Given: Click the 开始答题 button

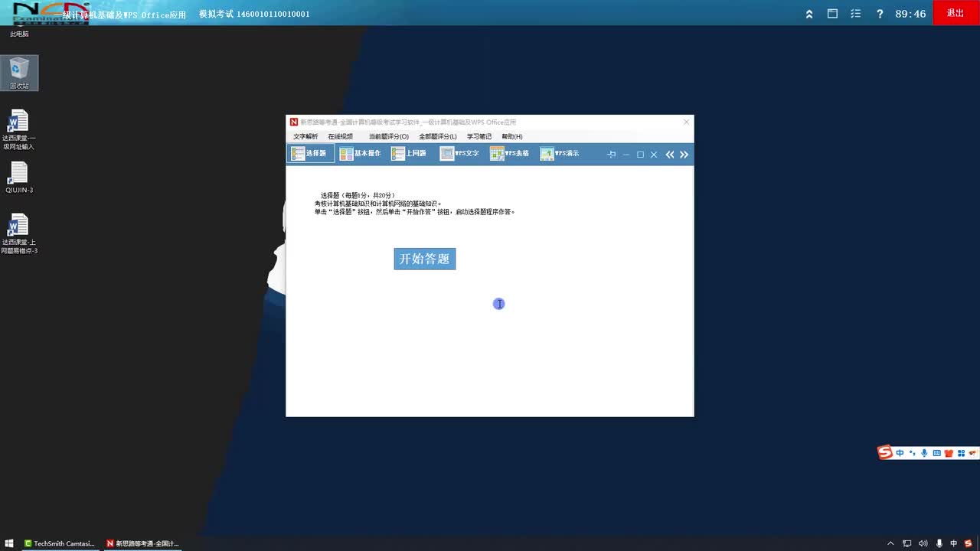Looking at the screenshot, I should point(425,259).
